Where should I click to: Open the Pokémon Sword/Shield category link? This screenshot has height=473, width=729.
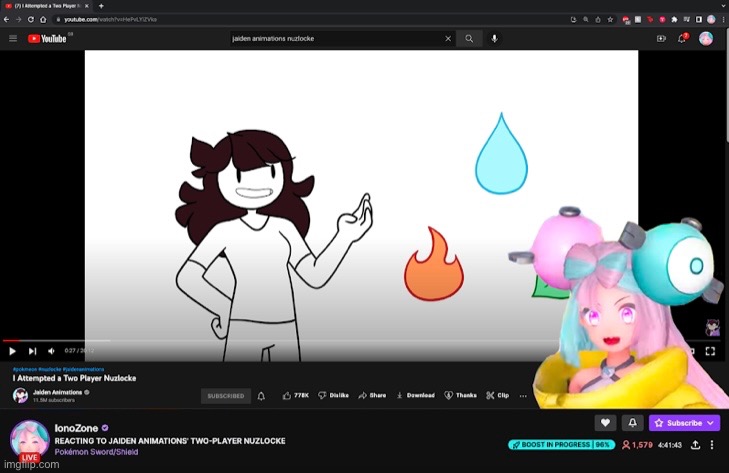click(96, 452)
